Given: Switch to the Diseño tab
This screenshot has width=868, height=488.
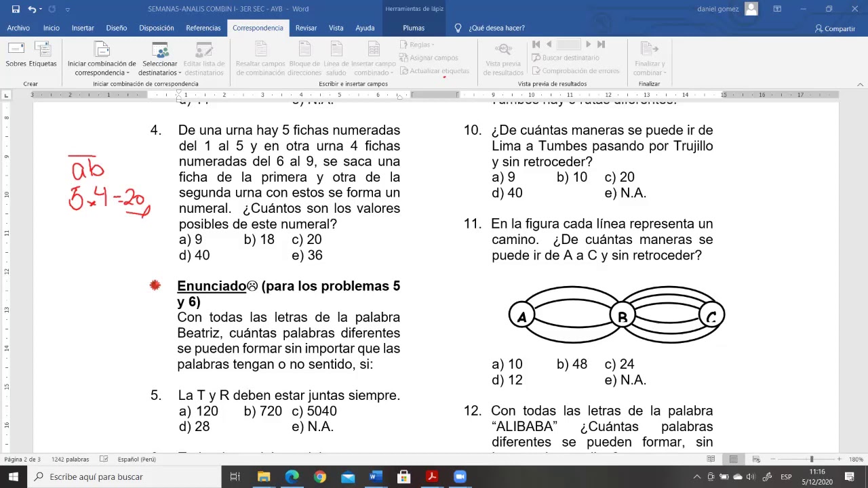Looking at the screenshot, I should coord(117,28).
